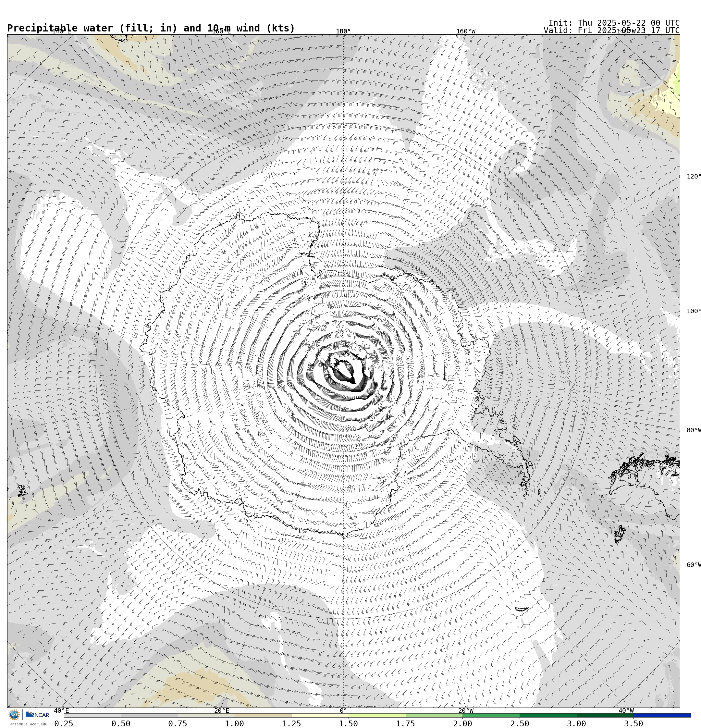Pick the light green 1.75–2.00 colorbar swatch
Image resolution: width=701 pixels, height=728 pixels.
click(434, 715)
